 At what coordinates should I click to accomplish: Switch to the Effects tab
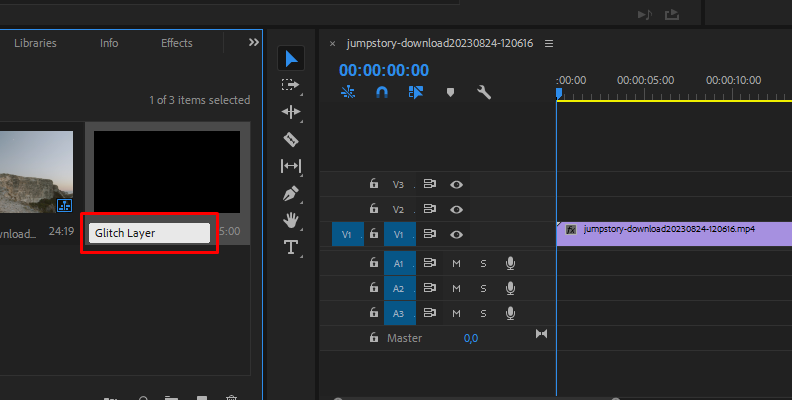(x=177, y=43)
